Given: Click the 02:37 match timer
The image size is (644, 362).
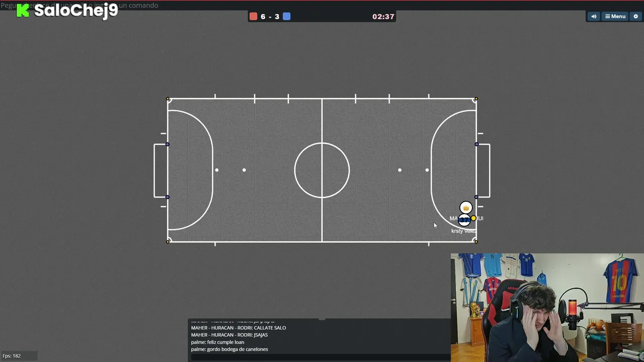Looking at the screenshot, I should [383, 17].
